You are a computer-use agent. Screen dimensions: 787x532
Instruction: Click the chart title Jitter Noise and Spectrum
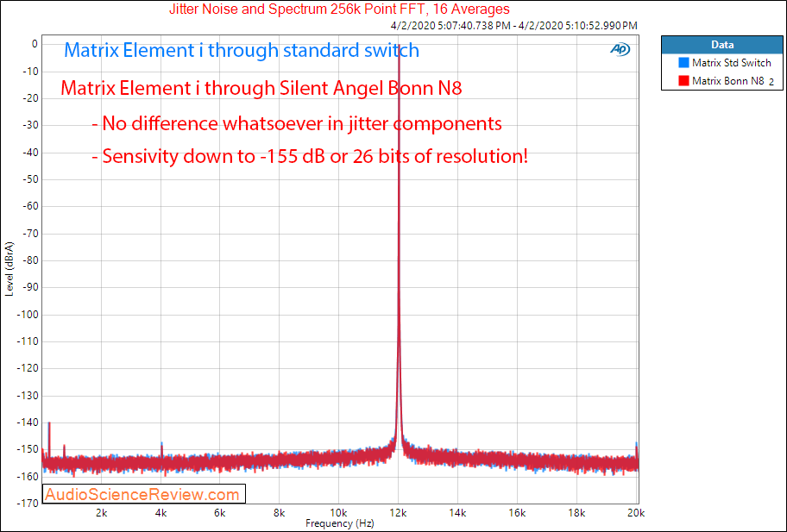[339, 9]
